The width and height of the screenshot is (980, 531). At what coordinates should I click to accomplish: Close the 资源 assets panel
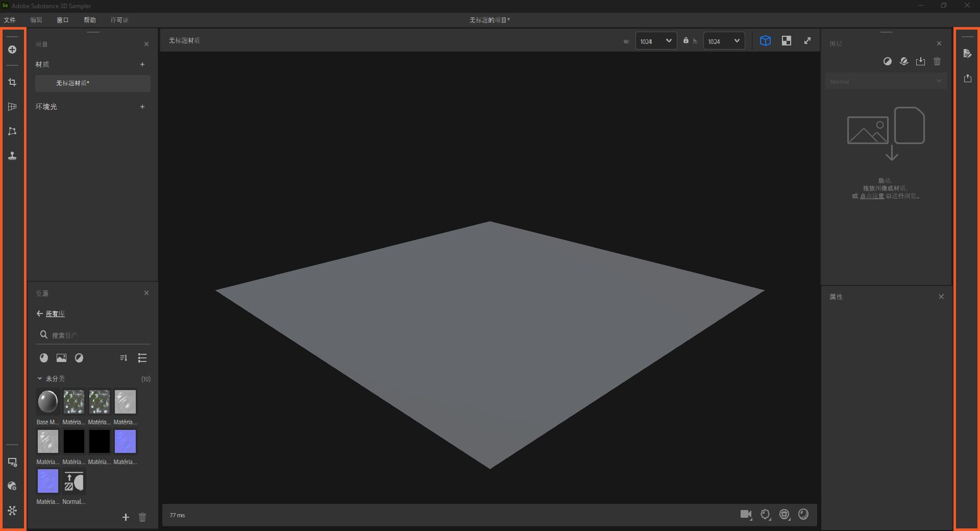(146, 293)
